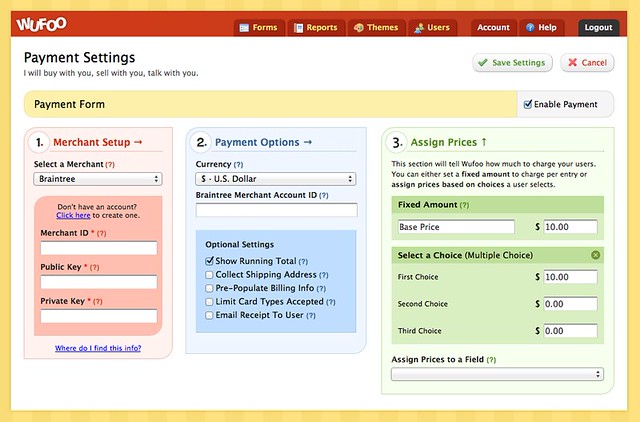Click the Merchant Setup heading

tap(98, 142)
